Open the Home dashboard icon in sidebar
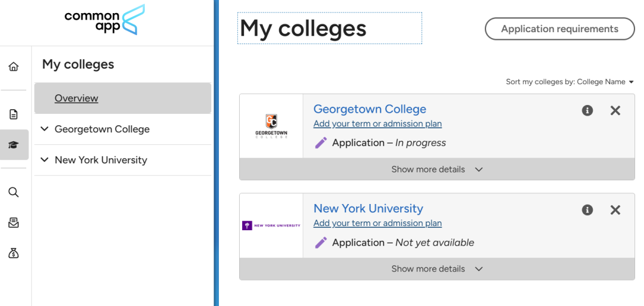 click(14, 67)
